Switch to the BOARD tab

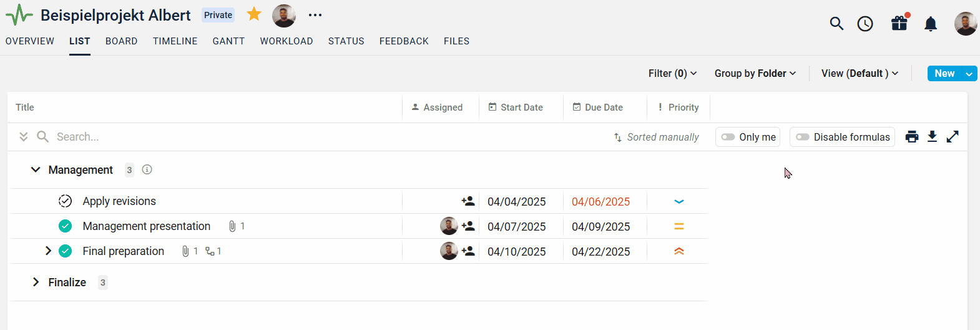[x=121, y=41]
